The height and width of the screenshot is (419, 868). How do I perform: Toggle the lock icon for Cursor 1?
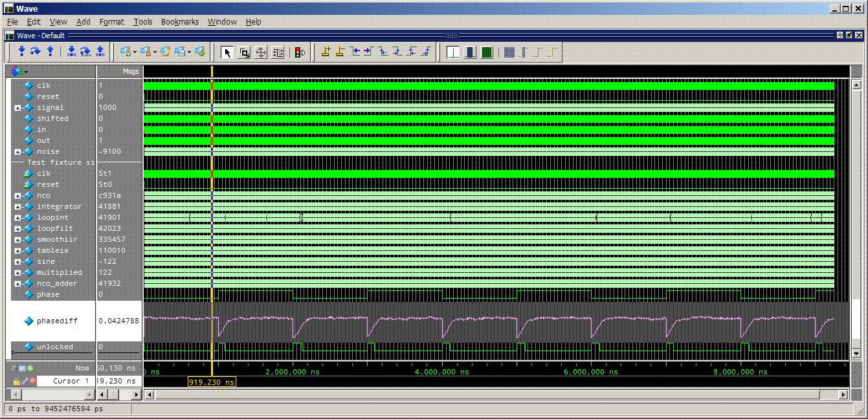pyautogui.click(x=16, y=381)
